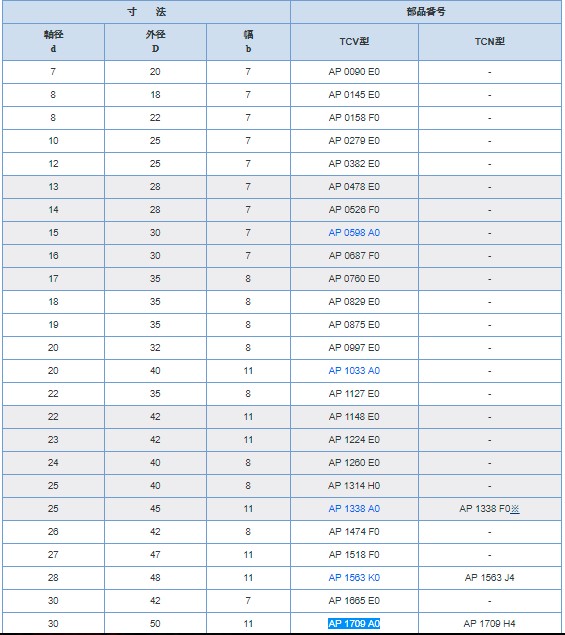The width and height of the screenshot is (565, 635).
Task: Click the AP 0526 F0 cell
Action: (354, 210)
